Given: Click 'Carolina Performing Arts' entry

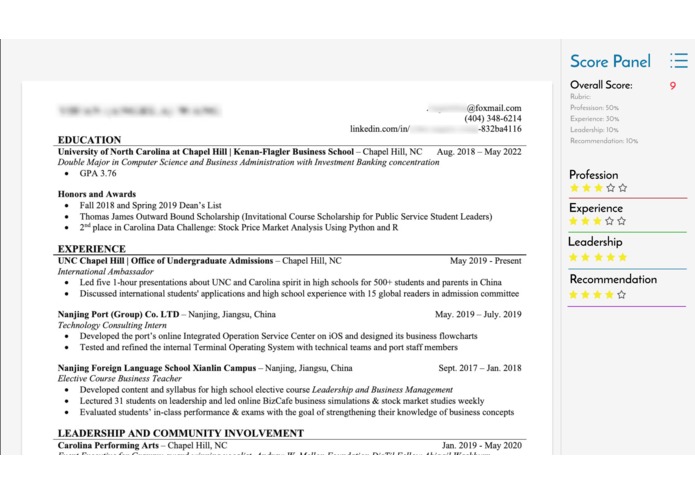Looking at the screenshot, I should click(x=108, y=446).
